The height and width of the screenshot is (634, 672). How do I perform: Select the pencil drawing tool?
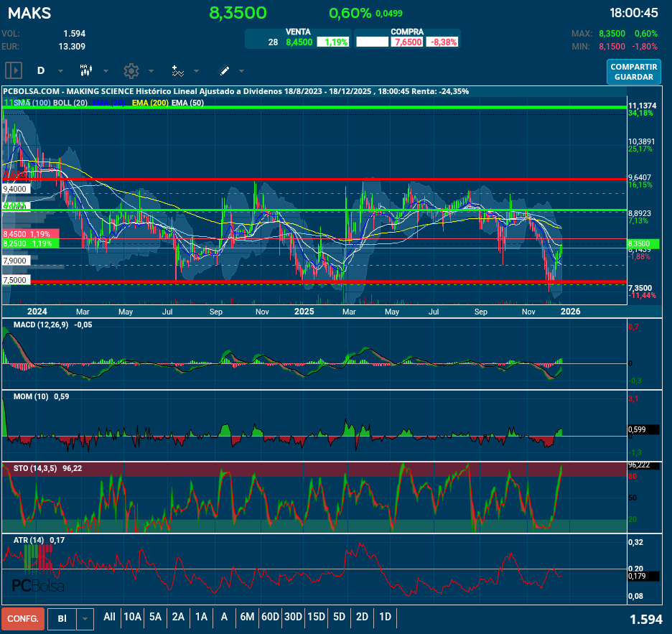(x=224, y=70)
